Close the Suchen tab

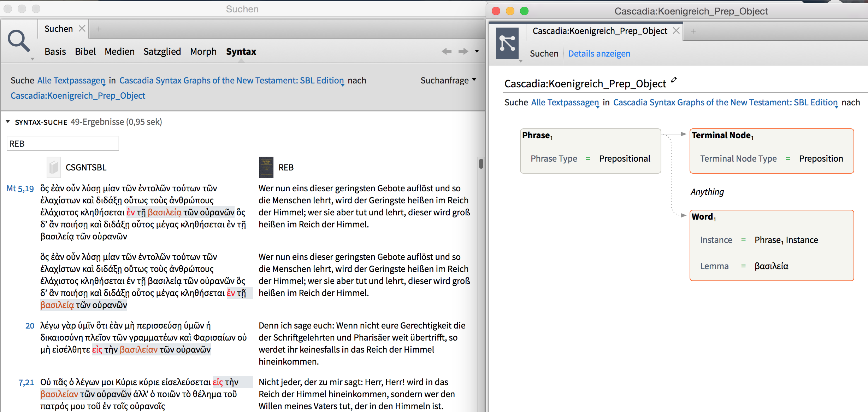pyautogui.click(x=82, y=29)
